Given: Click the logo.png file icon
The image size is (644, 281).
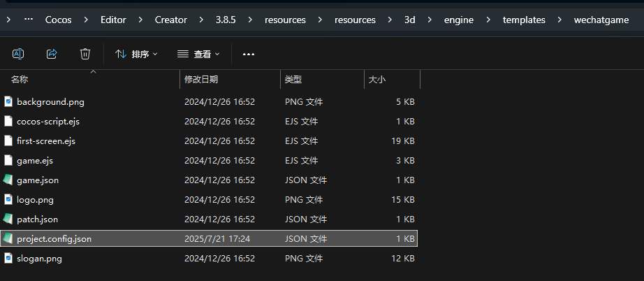Looking at the screenshot, I should pos(8,200).
